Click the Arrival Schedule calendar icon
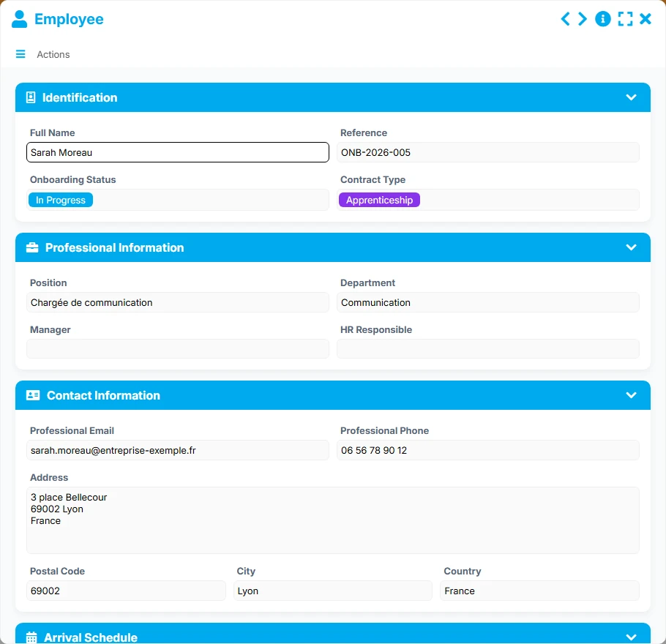Screen dimensions: 666x644 (31, 637)
